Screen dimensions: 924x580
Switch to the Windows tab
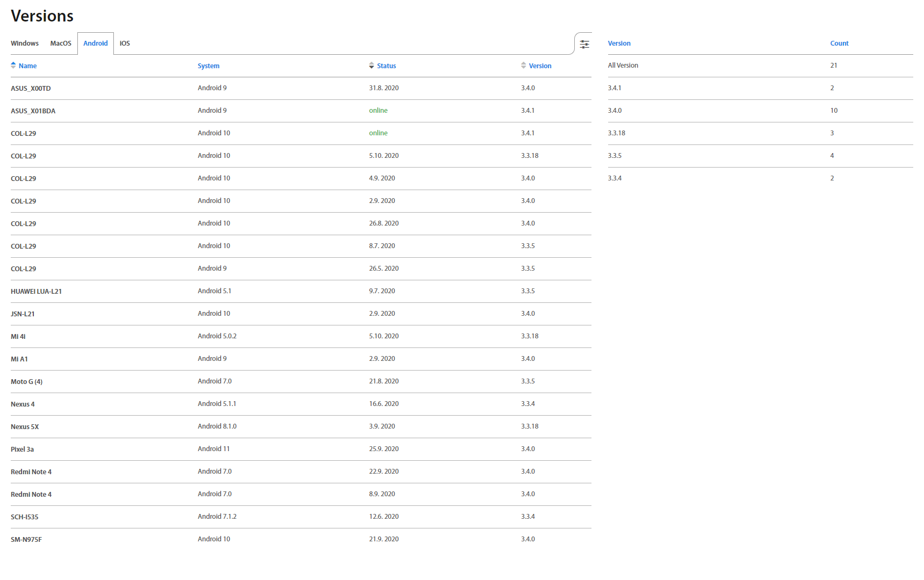[25, 44]
